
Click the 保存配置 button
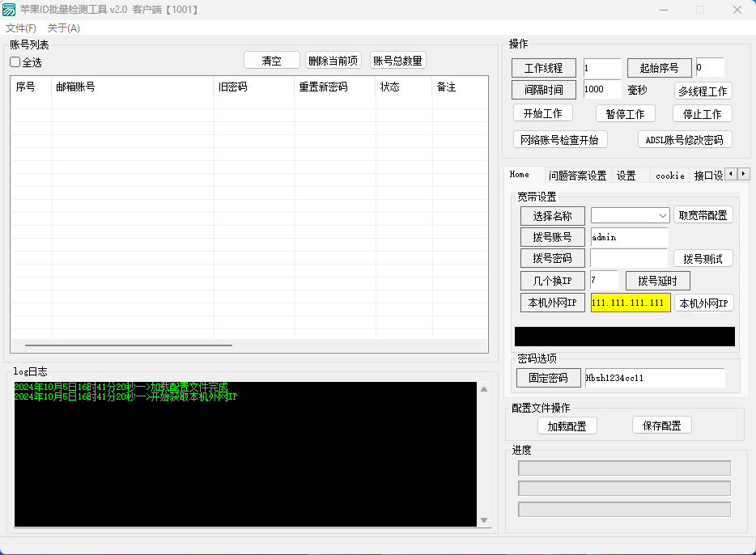661,426
